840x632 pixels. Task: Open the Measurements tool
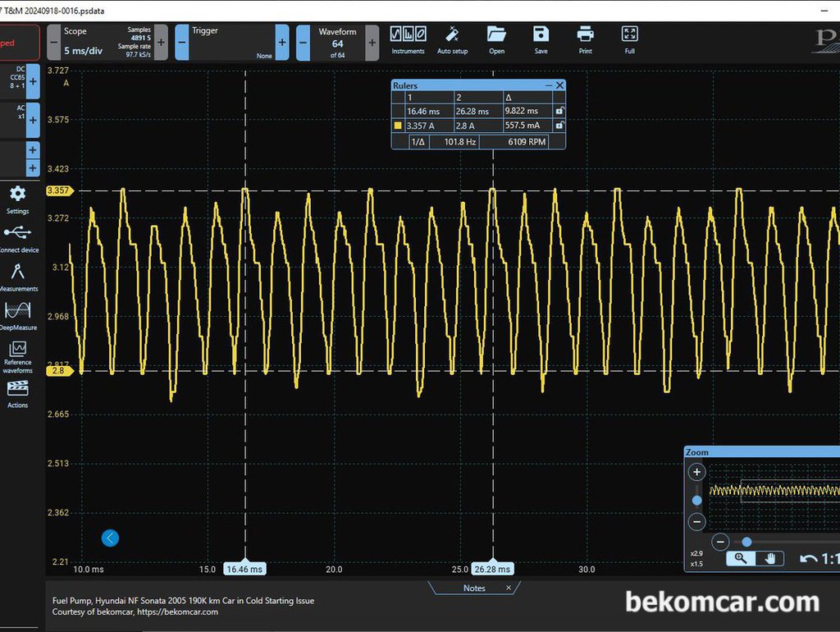[x=18, y=277]
